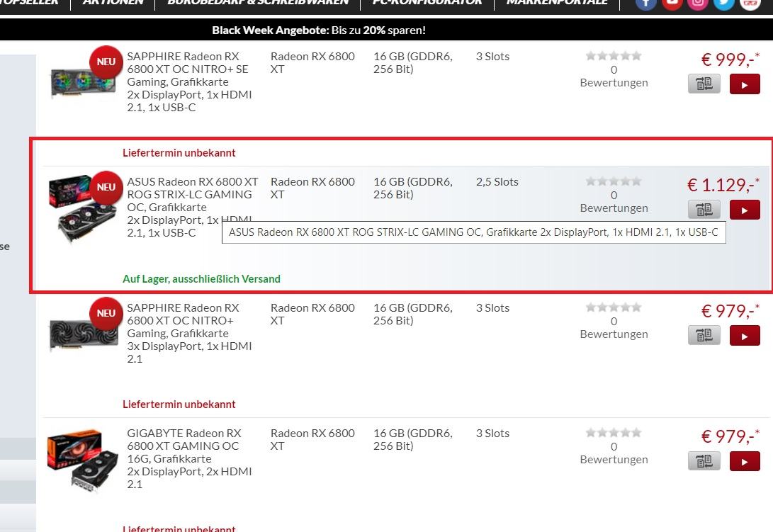Open details arrow button for SAPPHIRE NITRO+ SE card
Screen dimensions: 773x532
pos(745,84)
